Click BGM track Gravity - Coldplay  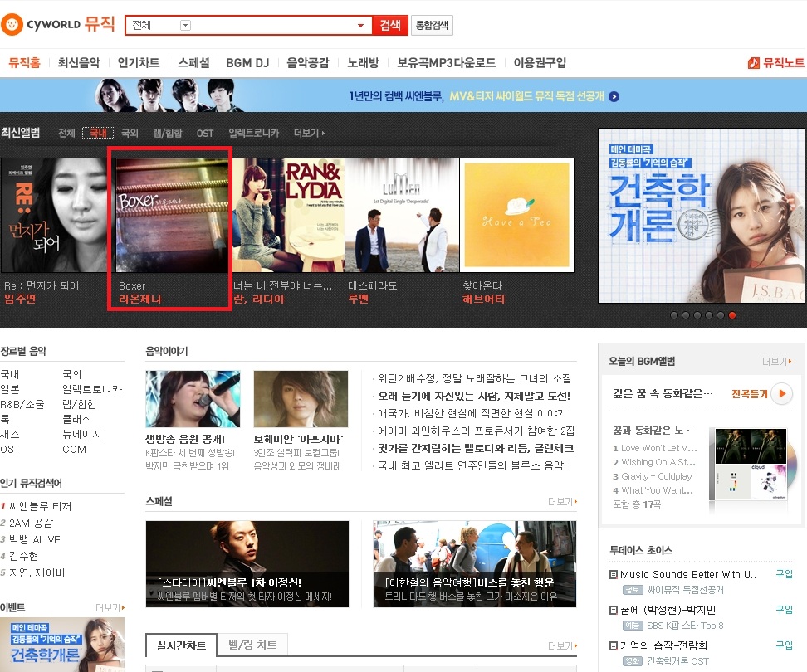pyautogui.click(x=656, y=476)
